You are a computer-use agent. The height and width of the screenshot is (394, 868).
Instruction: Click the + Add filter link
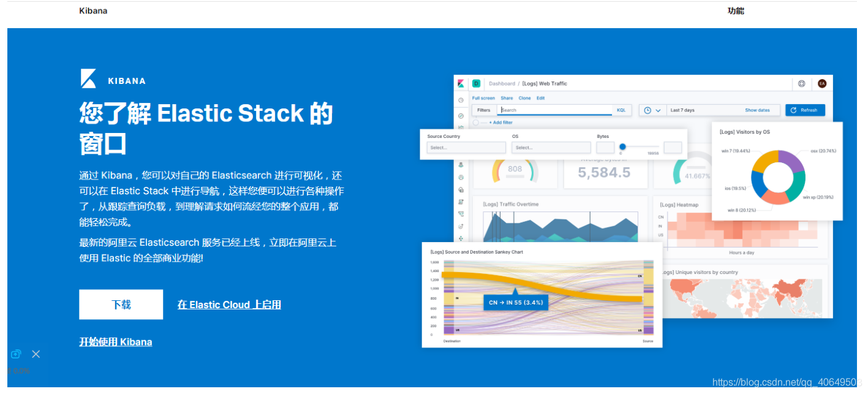pyautogui.click(x=500, y=123)
